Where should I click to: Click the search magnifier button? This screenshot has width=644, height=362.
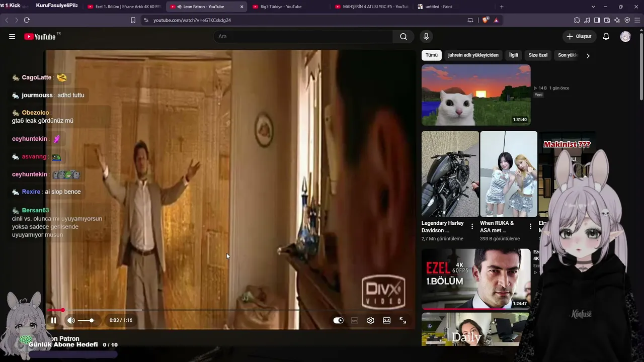point(404,36)
